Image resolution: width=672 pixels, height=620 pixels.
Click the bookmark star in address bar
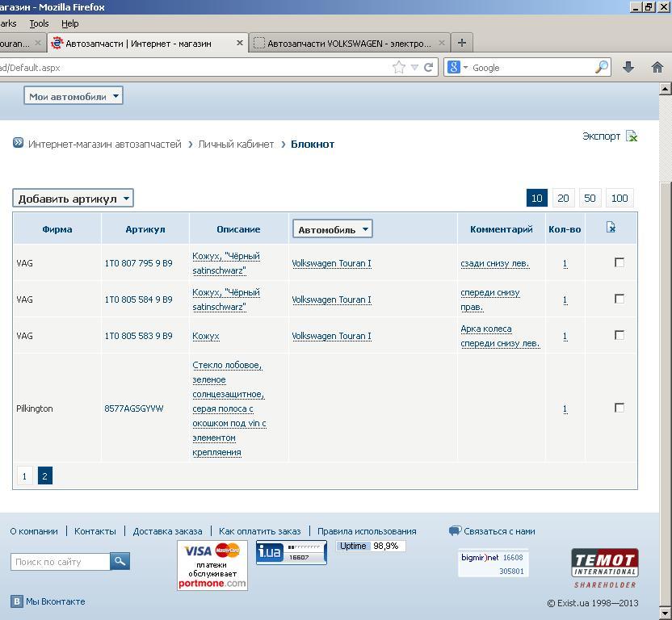pos(398,67)
